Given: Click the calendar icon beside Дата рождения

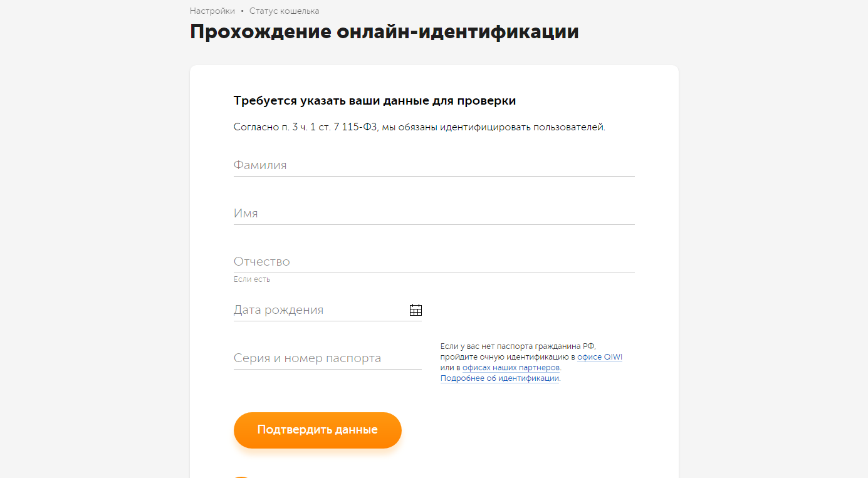Looking at the screenshot, I should tap(415, 309).
